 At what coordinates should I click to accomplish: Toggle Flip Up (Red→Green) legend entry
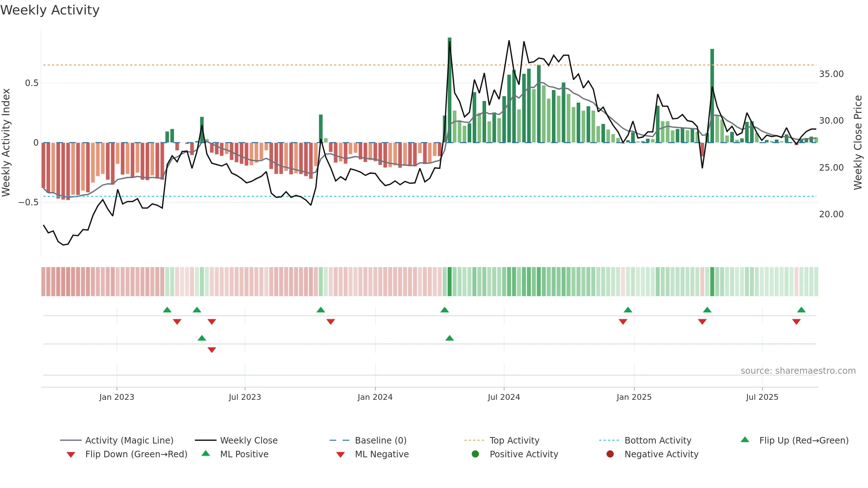795,440
